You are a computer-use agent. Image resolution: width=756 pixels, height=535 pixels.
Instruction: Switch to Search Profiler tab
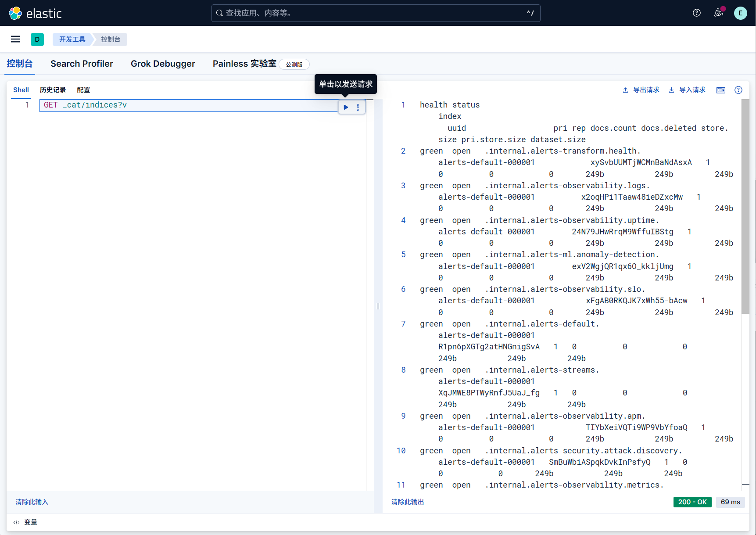tap(82, 64)
